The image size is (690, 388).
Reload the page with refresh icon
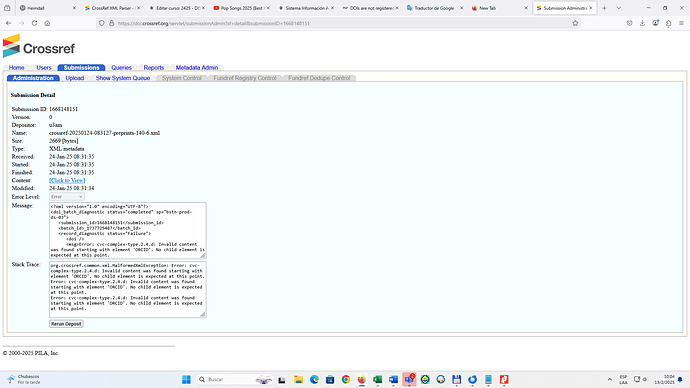coord(34,23)
